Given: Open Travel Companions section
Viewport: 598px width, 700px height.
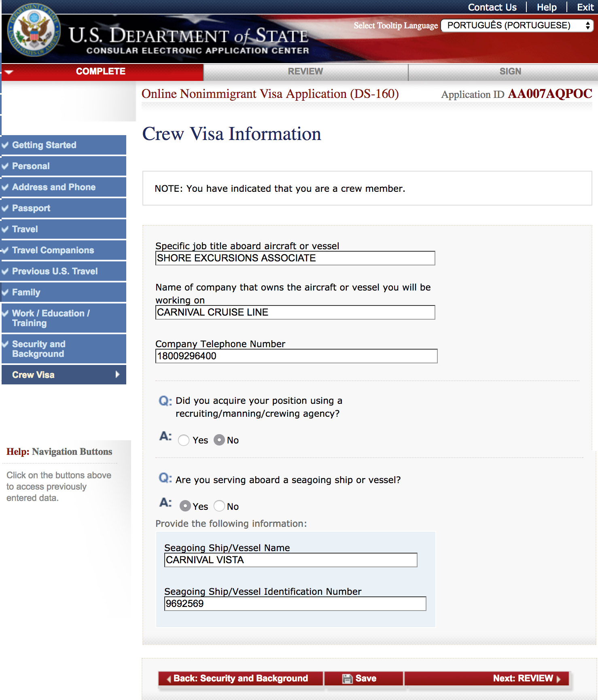Looking at the screenshot, I should pos(64,250).
